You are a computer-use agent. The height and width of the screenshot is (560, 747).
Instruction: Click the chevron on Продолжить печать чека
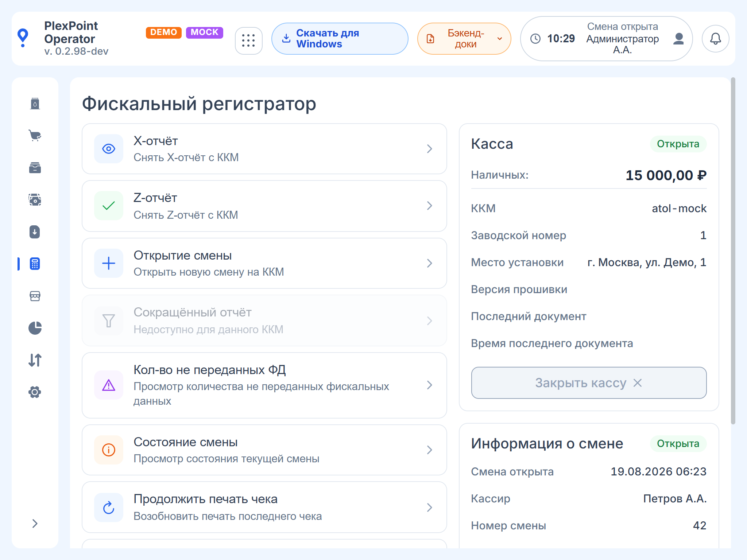coord(430,507)
